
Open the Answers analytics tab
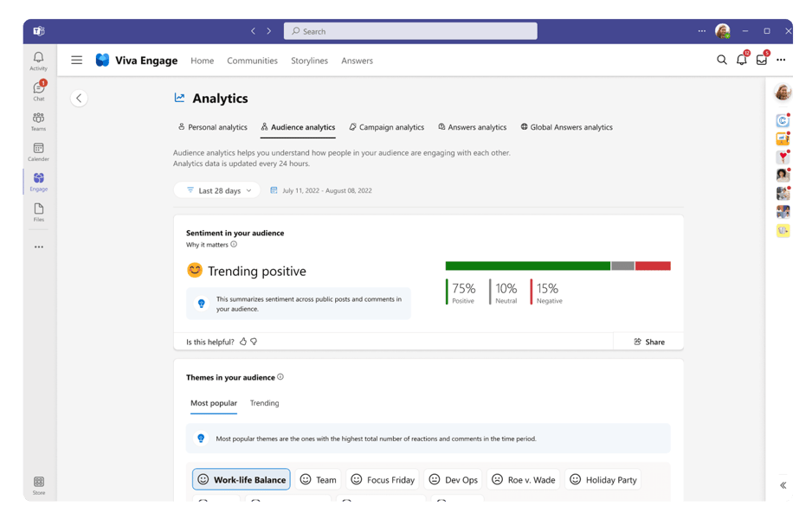[473, 127]
